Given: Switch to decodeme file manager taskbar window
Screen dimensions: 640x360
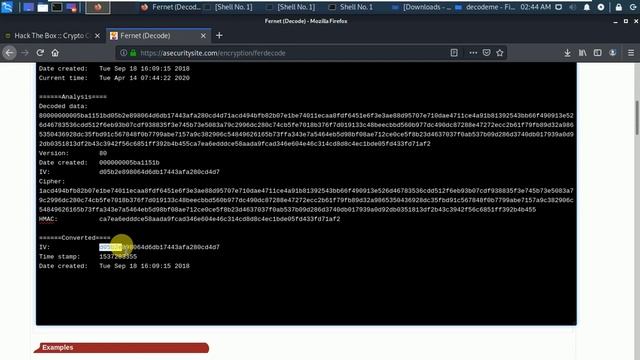Looking at the screenshot, I should (x=485, y=7).
